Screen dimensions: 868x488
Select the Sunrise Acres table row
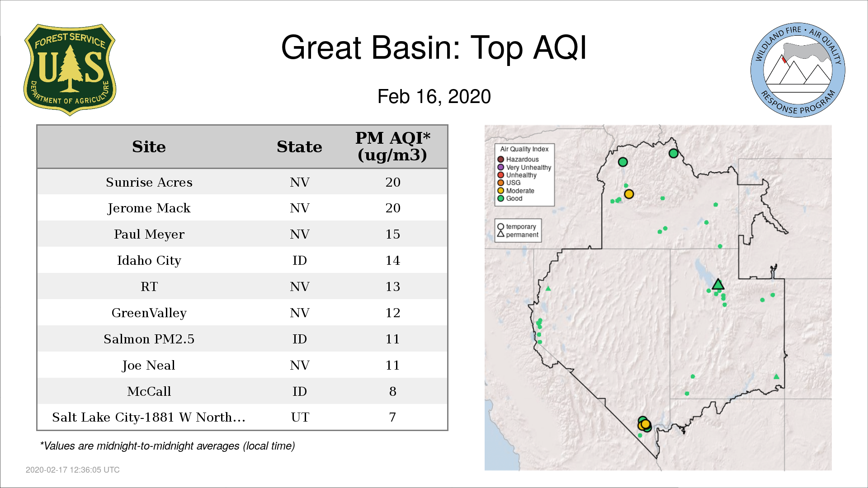pos(242,182)
